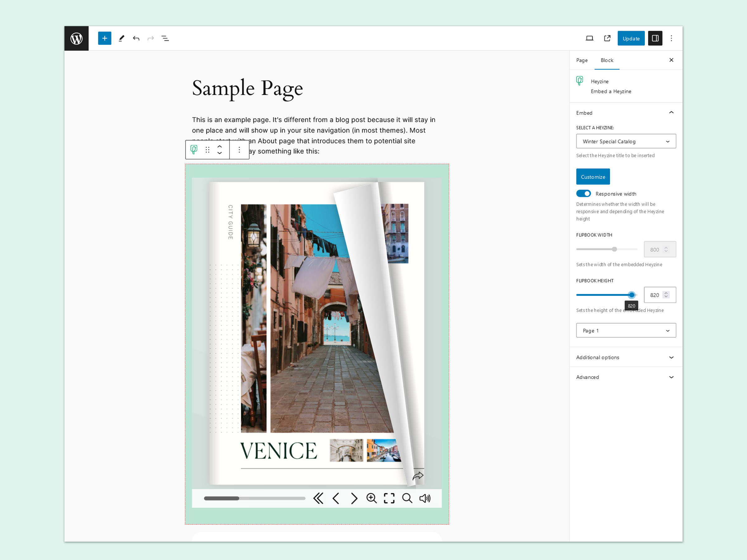Open the Page 1 dropdown
747x560 pixels.
click(x=626, y=330)
